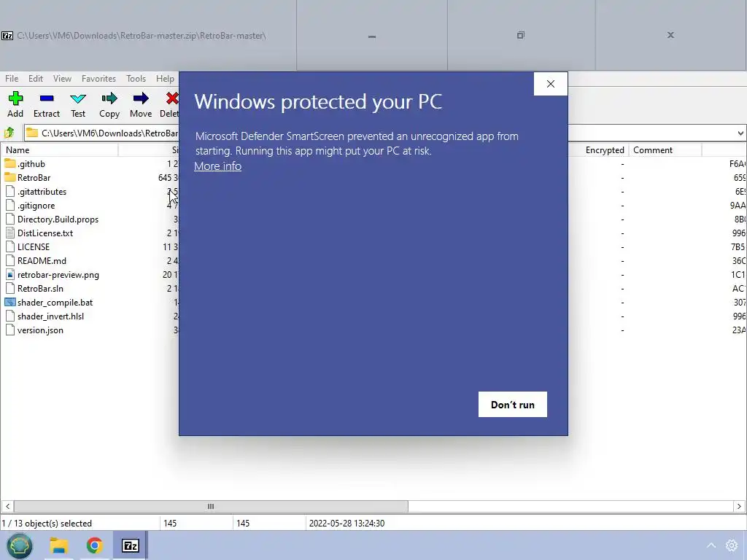This screenshot has width=747, height=560.
Task: Go up one folder level icon
Action: point(9,133)
